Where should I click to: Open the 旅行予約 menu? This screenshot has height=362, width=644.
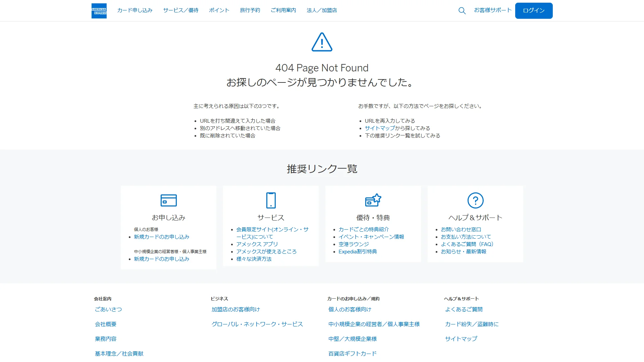coord(250,10)
